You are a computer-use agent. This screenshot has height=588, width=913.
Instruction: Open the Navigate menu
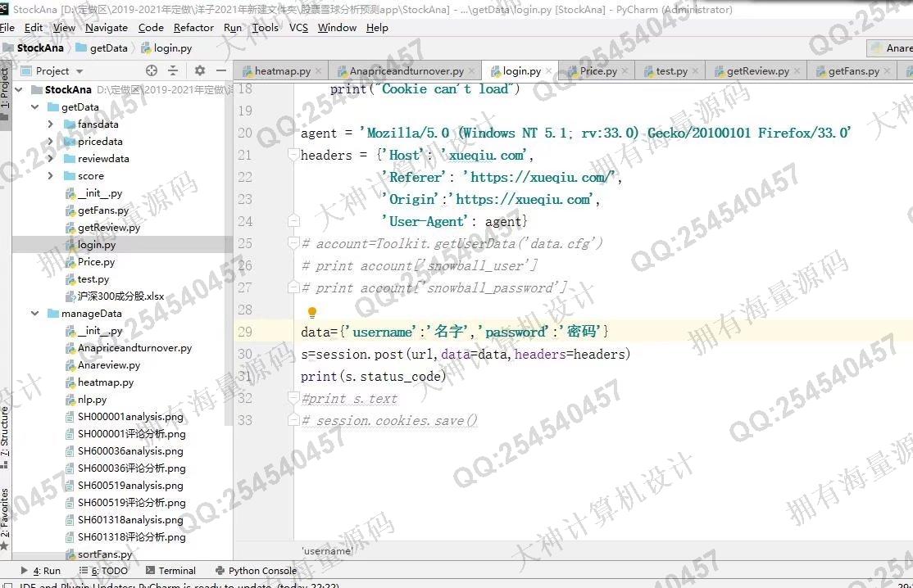click(106, 27)
